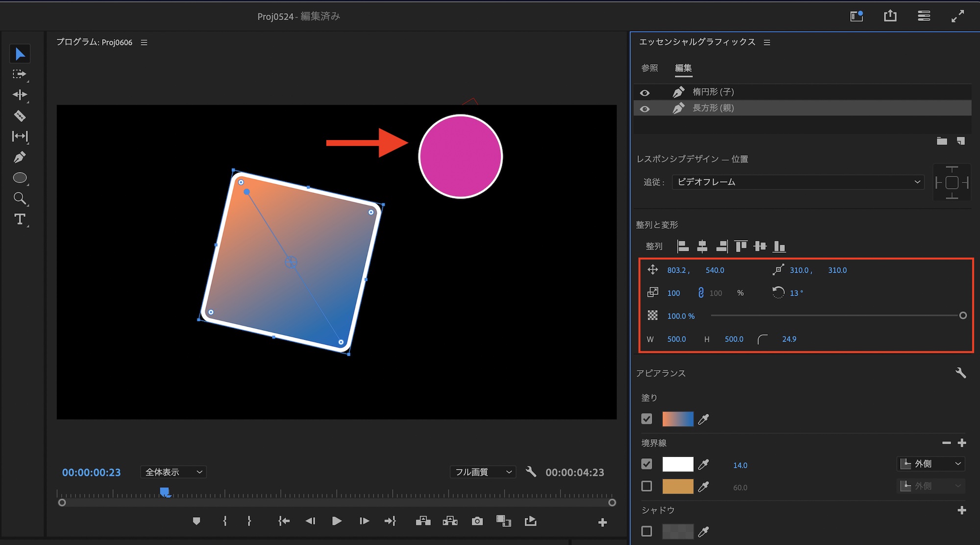Click Export Frame camera icon
This screenshot has width=980, height=545.
[x=477, y=521]
